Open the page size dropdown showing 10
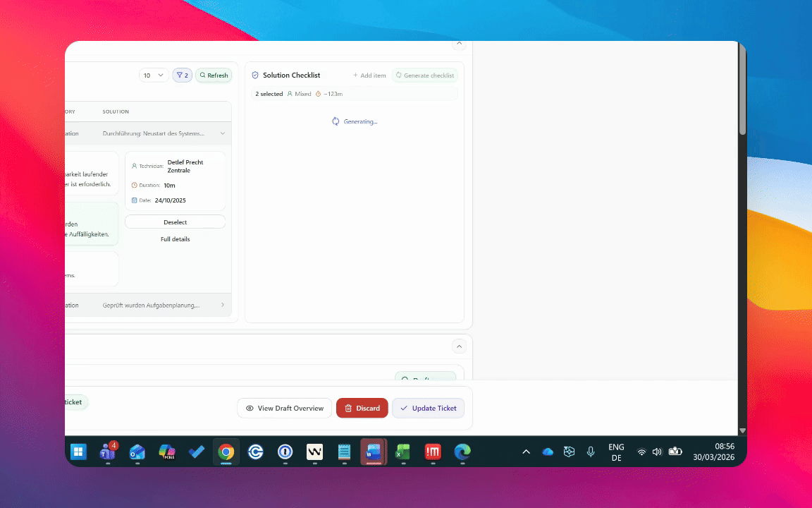812x508 pixels. coord(153,75)
